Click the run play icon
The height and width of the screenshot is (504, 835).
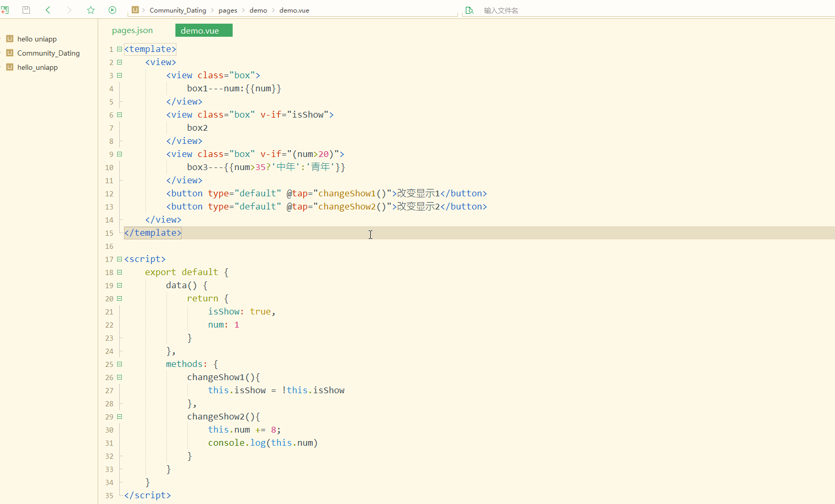tap(112, 10)
